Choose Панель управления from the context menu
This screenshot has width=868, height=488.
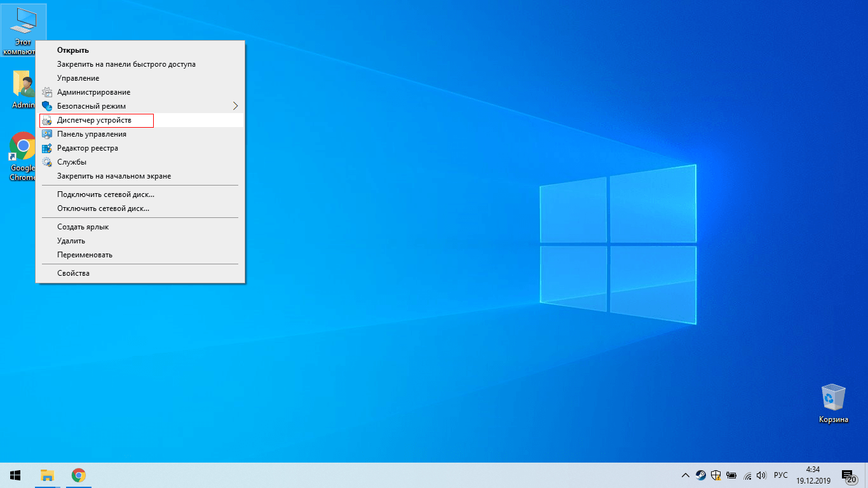(x=92, y=134)
